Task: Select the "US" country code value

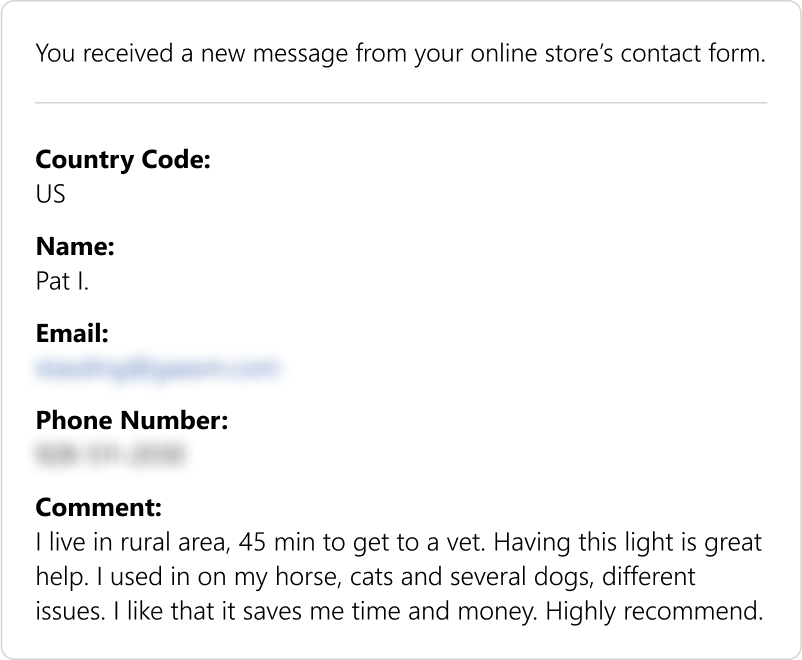Action: click(50, 194)
